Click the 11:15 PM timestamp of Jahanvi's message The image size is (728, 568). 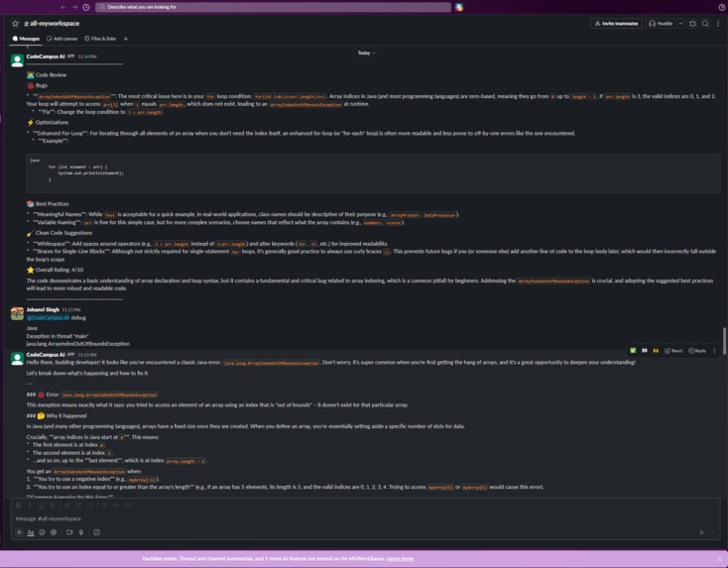[x=71, y=309]
